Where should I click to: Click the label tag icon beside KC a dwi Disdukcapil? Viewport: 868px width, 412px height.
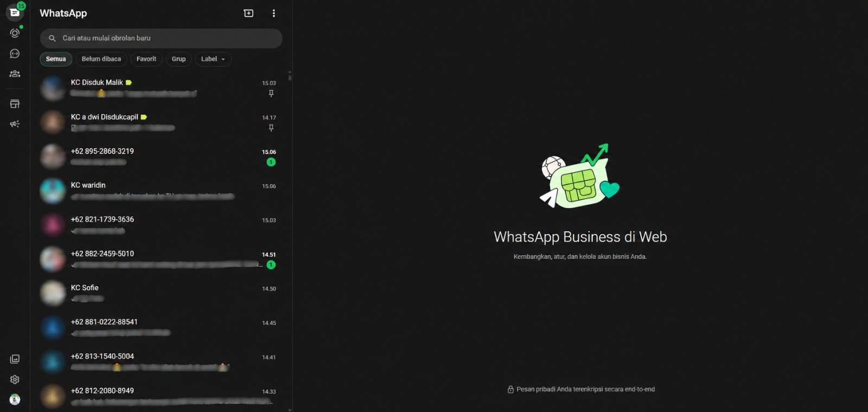[x=144, y=117]
